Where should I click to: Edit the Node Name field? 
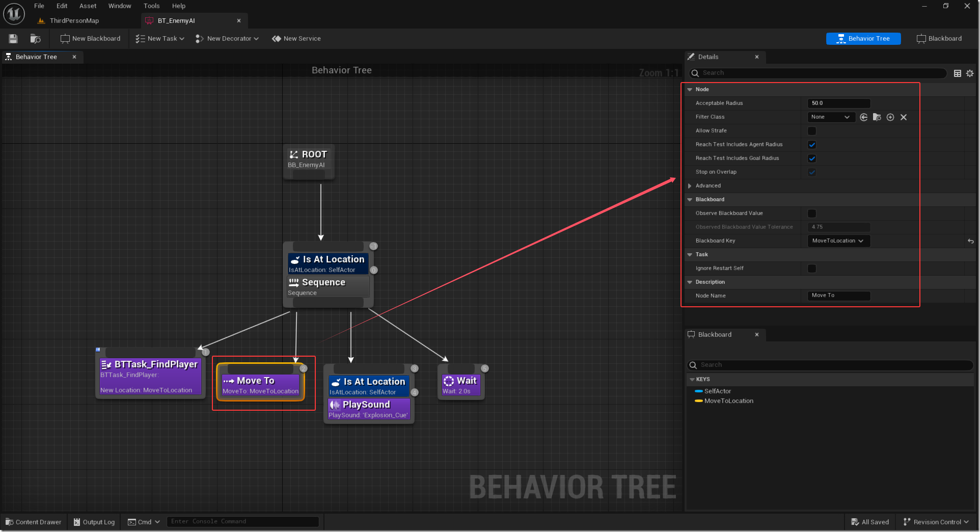pos(839,296)
